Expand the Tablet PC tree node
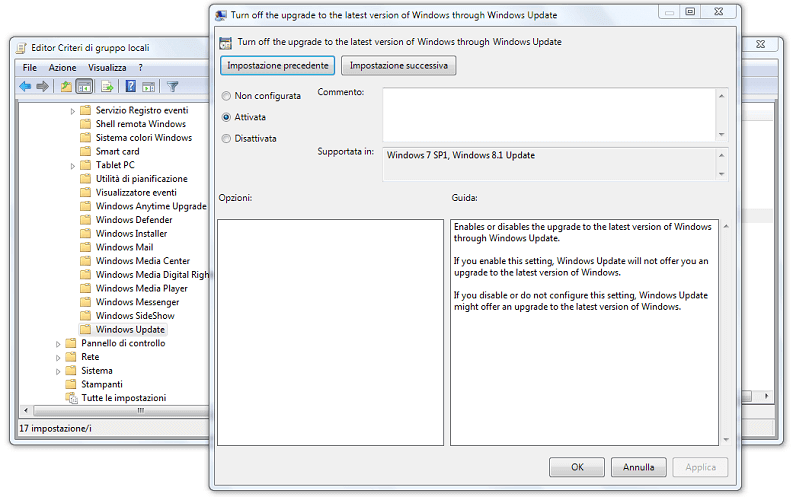This screenshot has width=793, height=497. (x=72, y=165)
